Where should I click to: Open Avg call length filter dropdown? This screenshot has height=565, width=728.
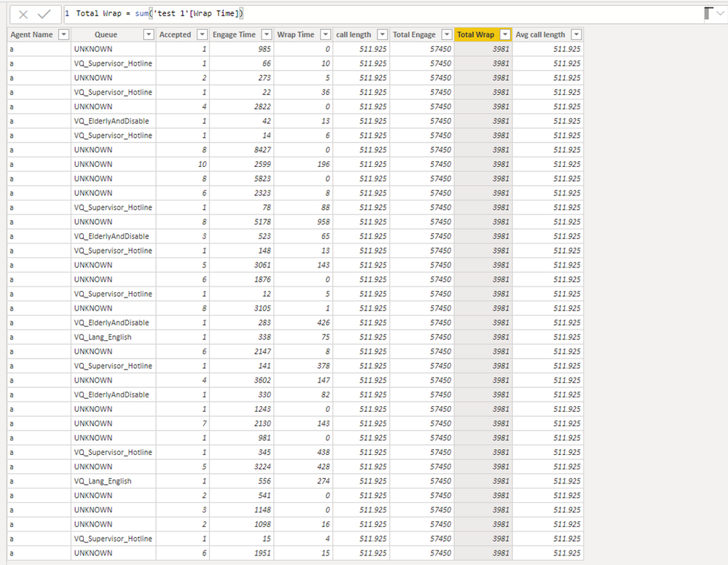click(x=576, y=34)
